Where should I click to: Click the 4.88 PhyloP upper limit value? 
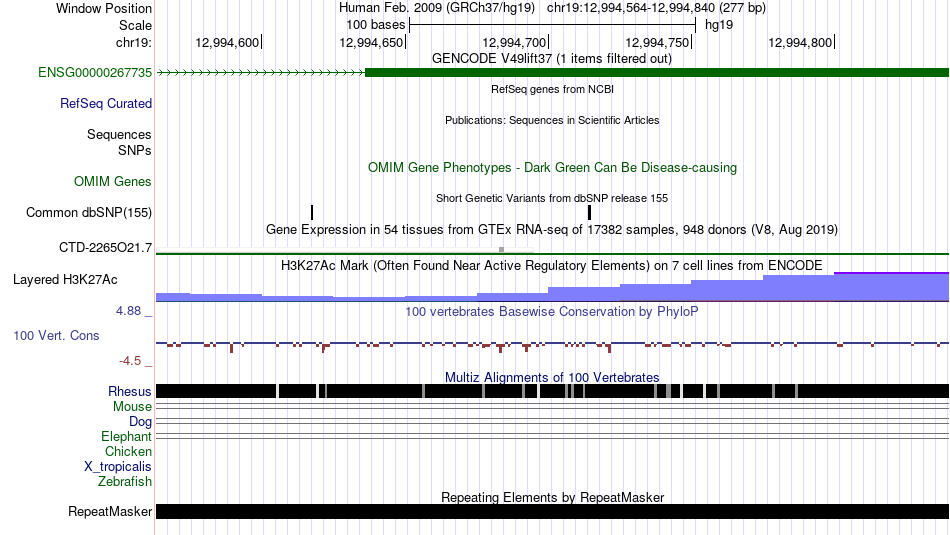point(128,311)
